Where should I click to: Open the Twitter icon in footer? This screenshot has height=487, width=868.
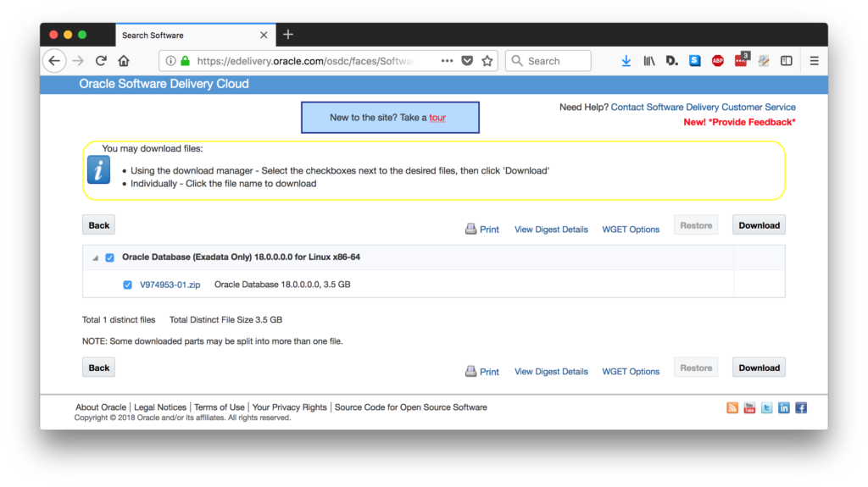766,408
